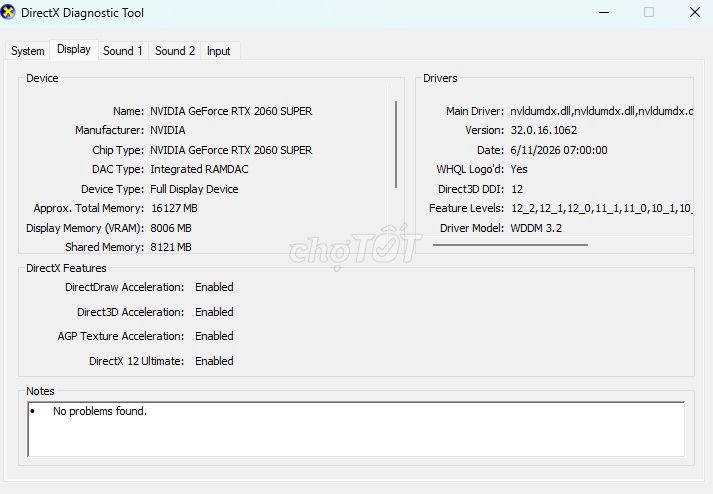Click the Shared Memory value 8121 MB

tap(171, 247)
